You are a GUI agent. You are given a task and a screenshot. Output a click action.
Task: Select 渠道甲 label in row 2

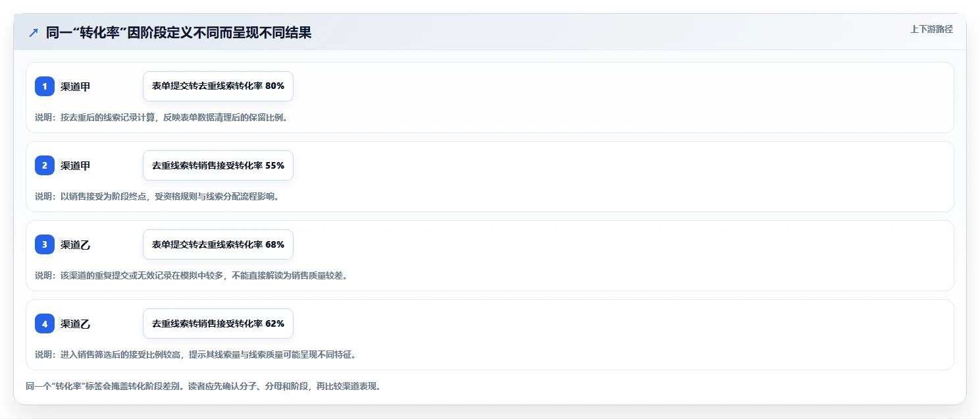pos(75,165)
